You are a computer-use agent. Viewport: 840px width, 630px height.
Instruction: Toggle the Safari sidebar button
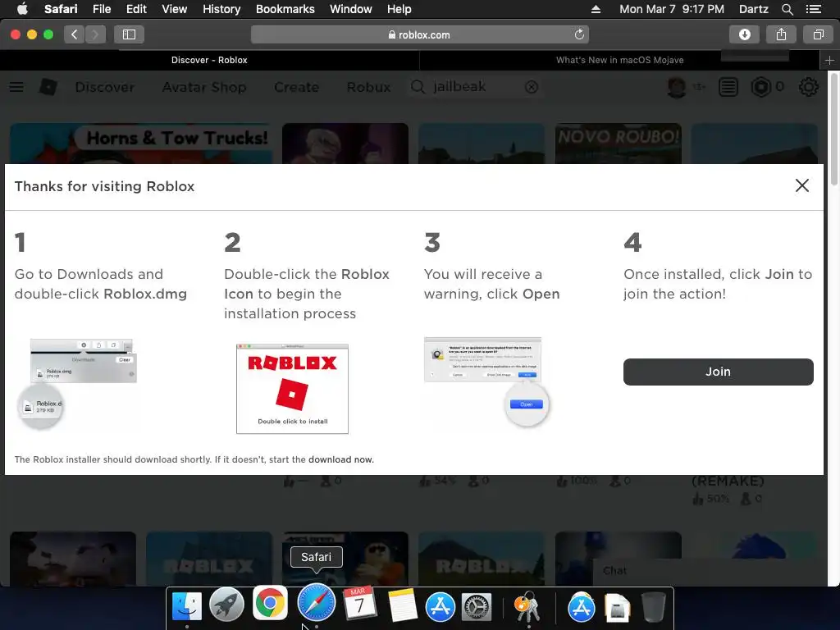pyautogui.click(x=129, y=34)
